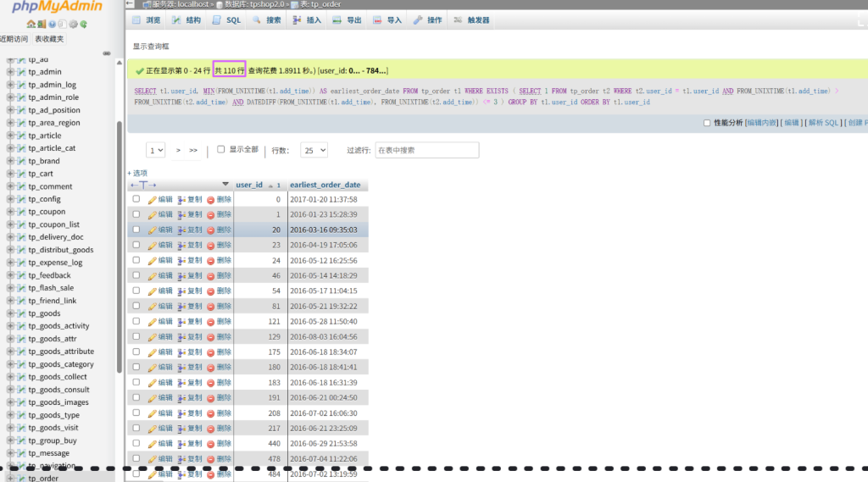This screenshot has width=868, height=482.
Task: Click the edit pencil icon for user_id 20
Action: (x=153, y=230)
